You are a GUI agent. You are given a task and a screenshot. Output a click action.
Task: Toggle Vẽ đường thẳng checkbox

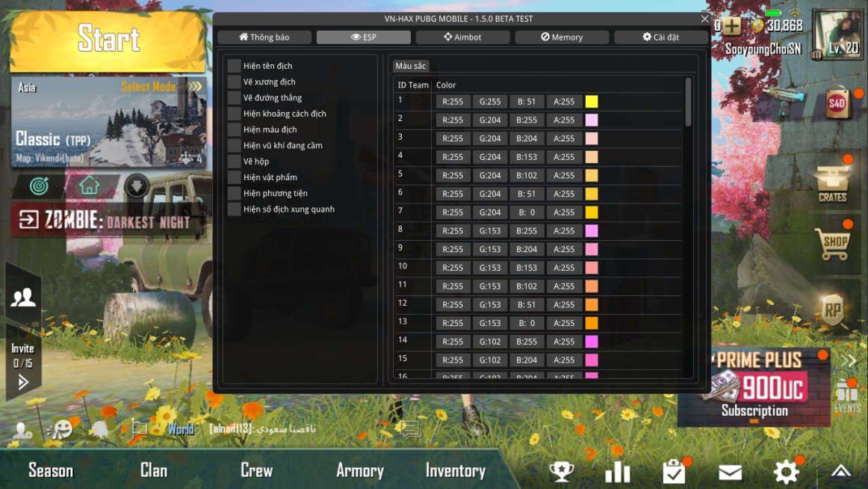234,98
